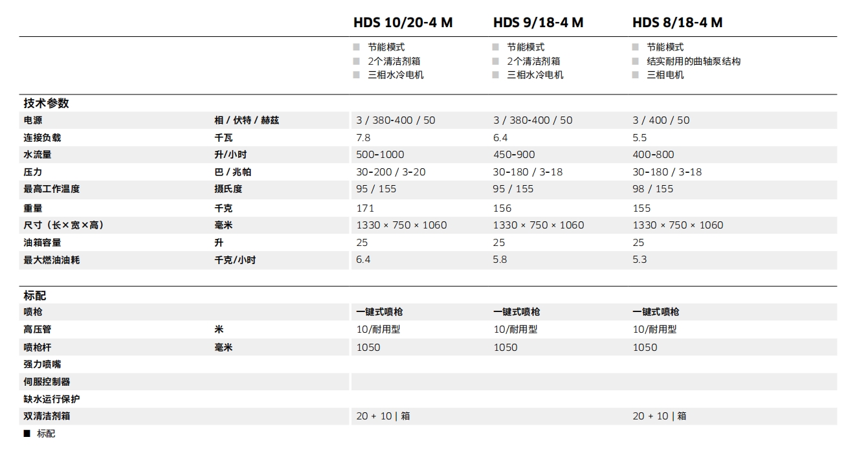This screenshot has height=457, width=868.
Task: Click 一键式喷枪 under HDS 8/18-4 M
Action: [x=656, y=312]
